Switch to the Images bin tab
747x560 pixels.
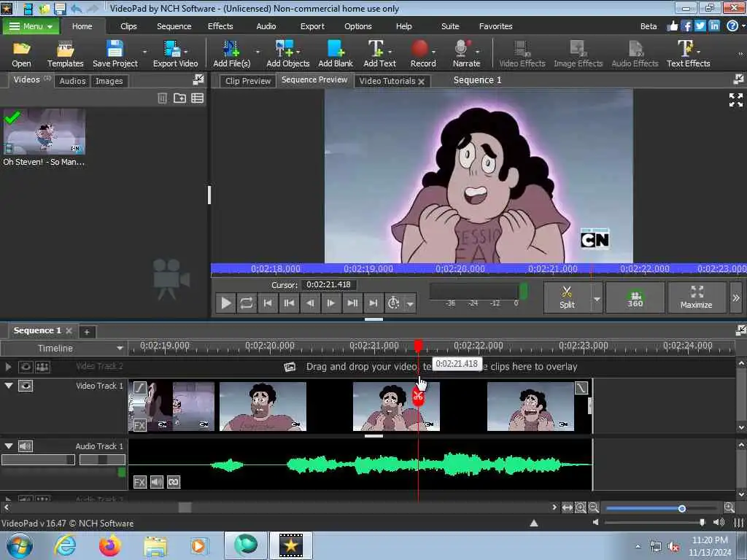point(109,81)
